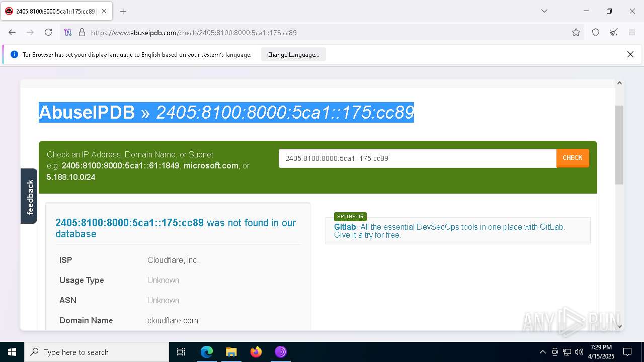This screenshot has height=362, width=644.
Task: Click the IP address search input field
Action: (418, 158)
